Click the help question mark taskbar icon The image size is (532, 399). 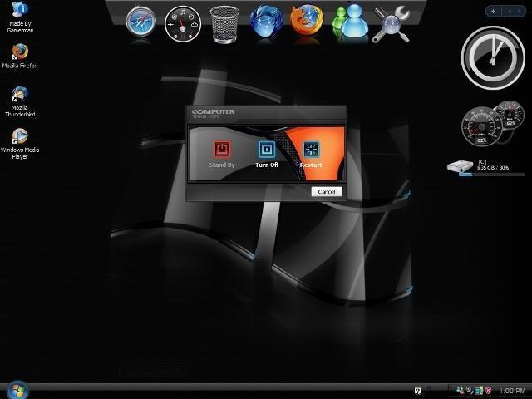(x=418, y=391)
